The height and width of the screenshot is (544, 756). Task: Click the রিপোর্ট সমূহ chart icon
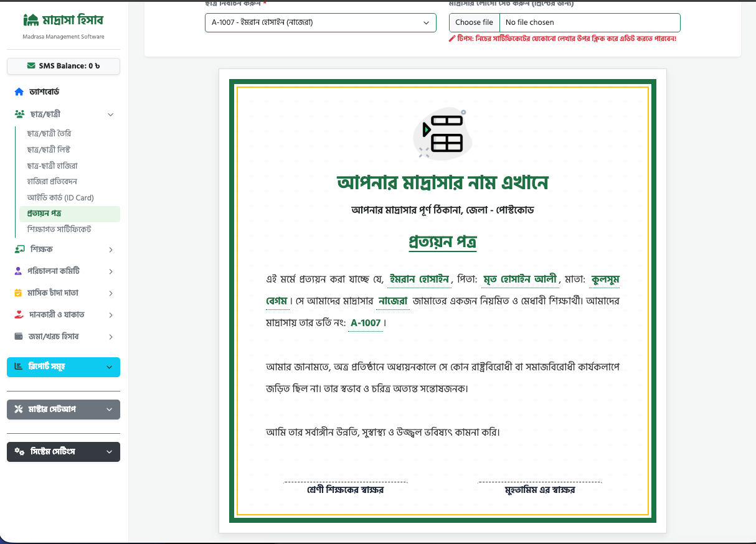(18, 367)
